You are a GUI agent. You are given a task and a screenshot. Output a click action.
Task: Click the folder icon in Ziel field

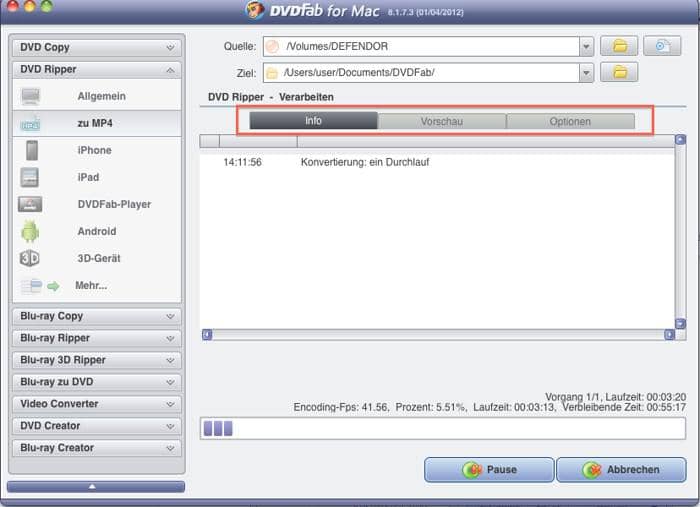tap(271, 73)
